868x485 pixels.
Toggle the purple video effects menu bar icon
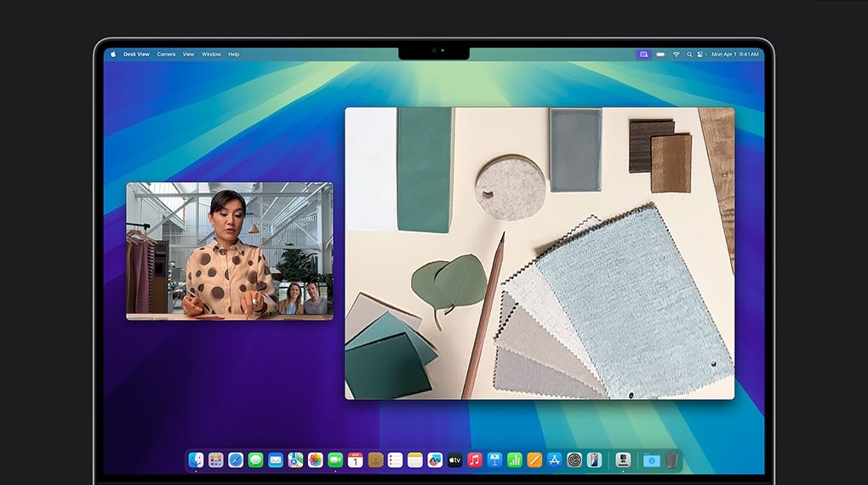tap(643, 54)
